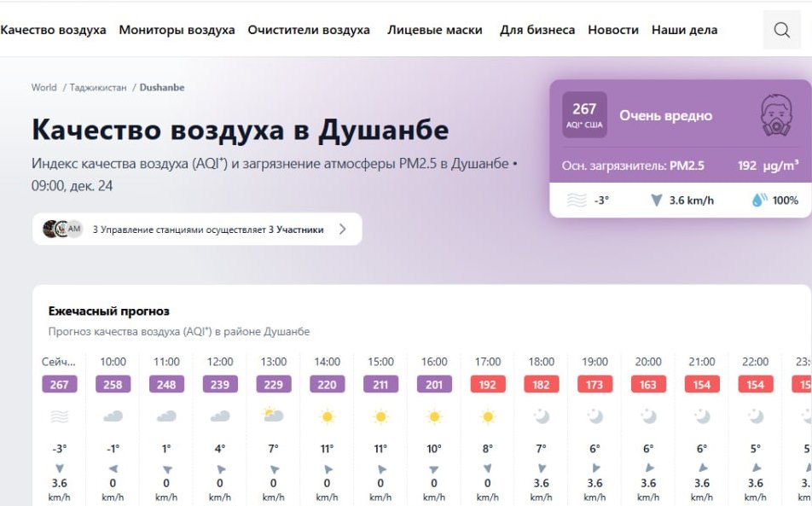
Task: Select the red 192 AQI badge at 17:00
Action: (487, 385)
